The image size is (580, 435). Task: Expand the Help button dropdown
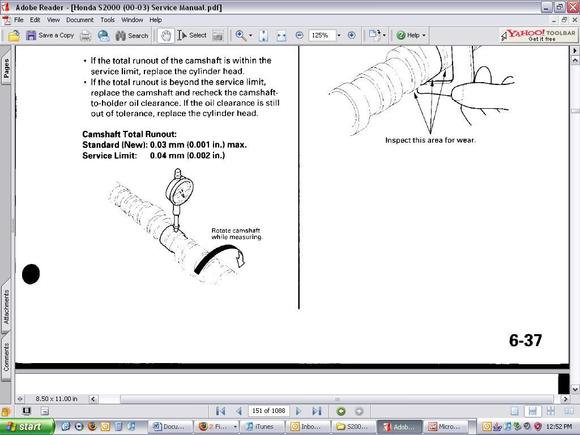coord(424,36)
